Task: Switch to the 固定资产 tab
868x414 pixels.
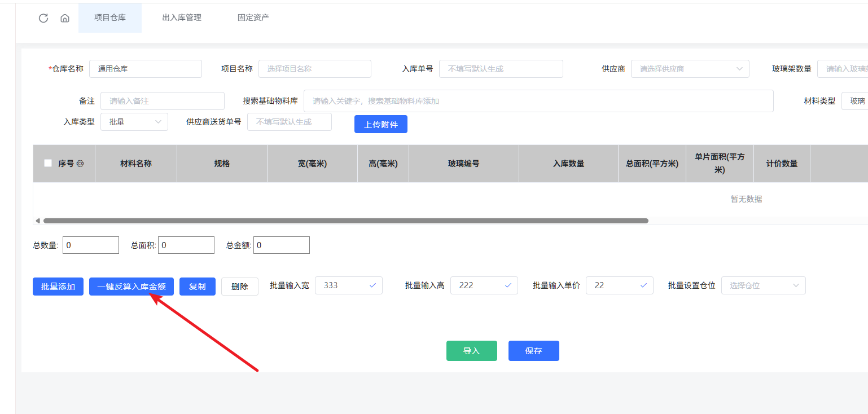Action: click(253, 17)
